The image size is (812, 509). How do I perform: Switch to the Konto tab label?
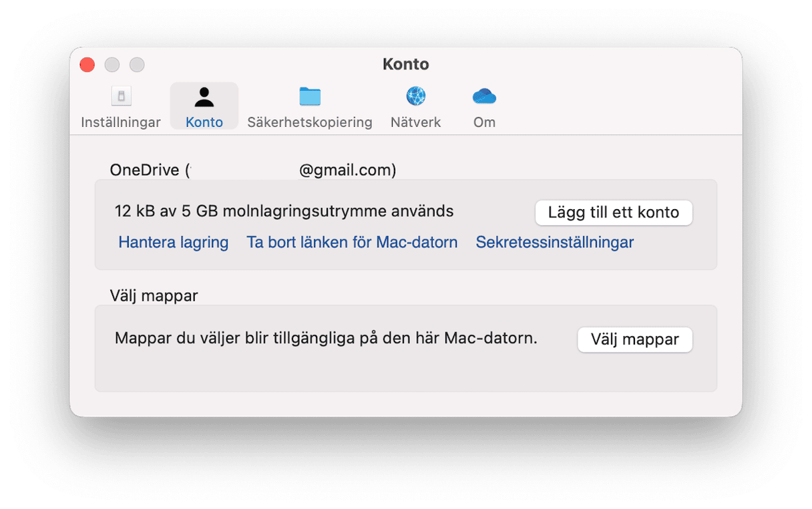coord(204,122)
